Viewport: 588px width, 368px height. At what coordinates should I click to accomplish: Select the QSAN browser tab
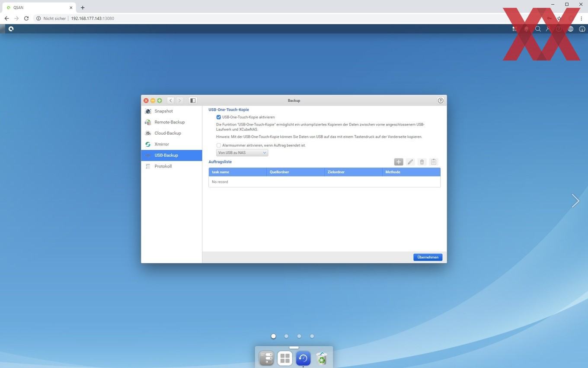(x=39, y=7)
